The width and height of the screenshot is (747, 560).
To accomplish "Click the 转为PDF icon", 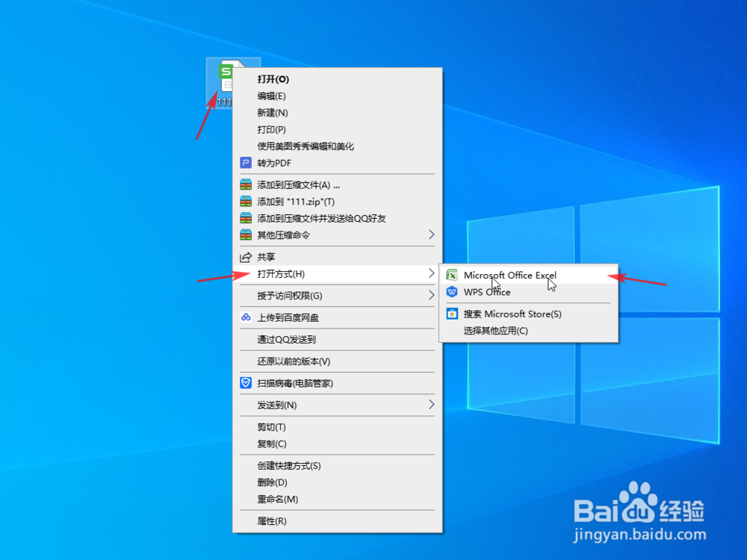I will (x=247, y=162).
